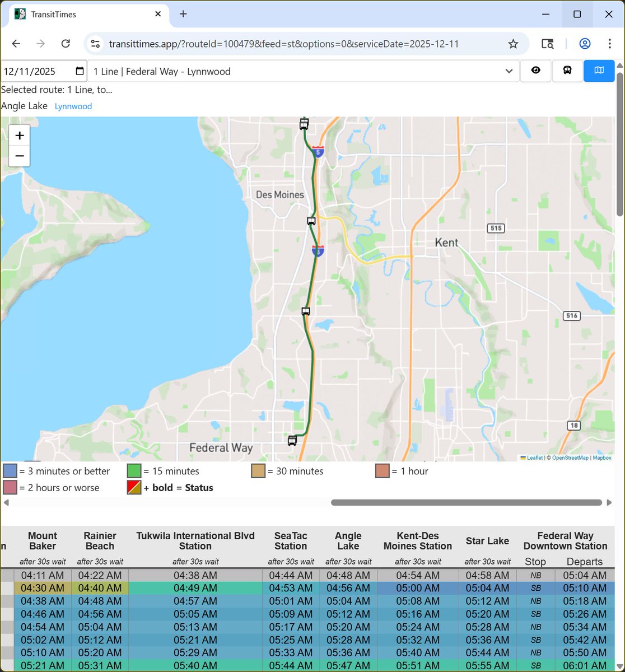625x672 pixels.
Task: Click Kent-Des Moines Station column header
Action: point(418,541)
